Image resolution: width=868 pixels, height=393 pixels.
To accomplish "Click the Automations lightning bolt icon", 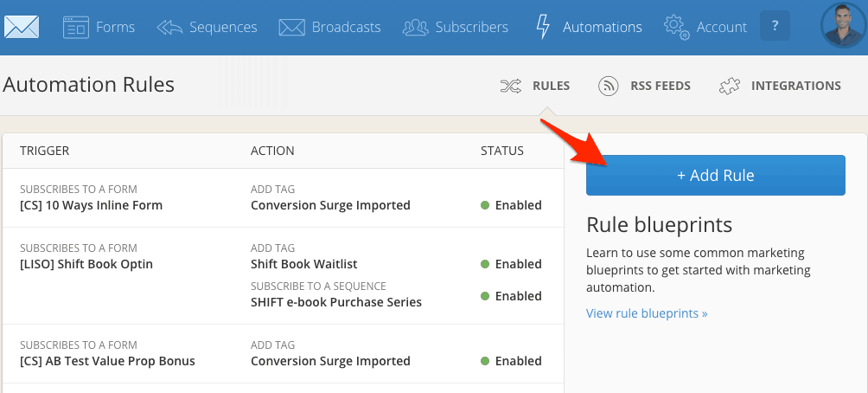I will tap(543, 27).
